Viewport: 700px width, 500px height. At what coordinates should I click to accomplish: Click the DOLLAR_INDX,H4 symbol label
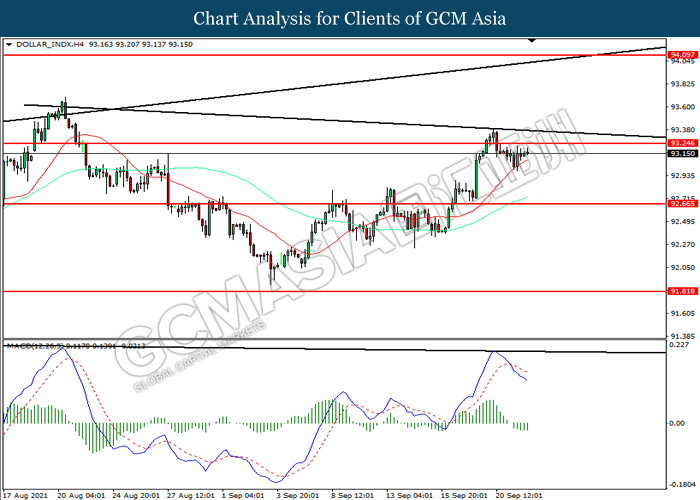[50, 45]
